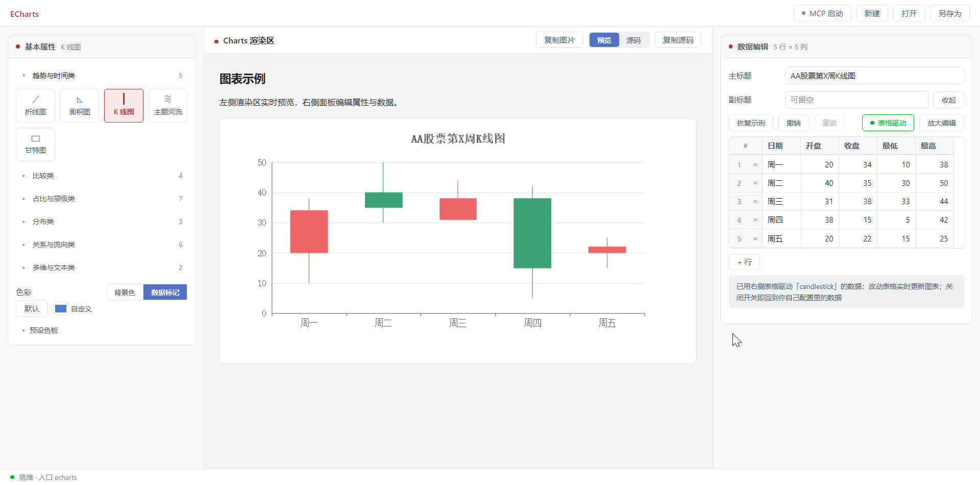Toggle the 表格驱动 table-driven switch

888,123
